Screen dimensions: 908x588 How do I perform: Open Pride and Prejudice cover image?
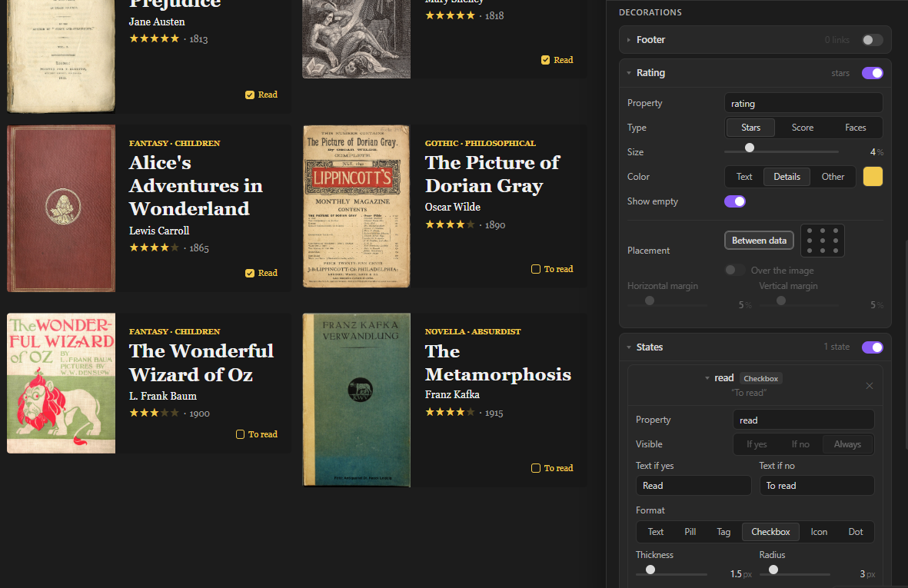[62, 56]
